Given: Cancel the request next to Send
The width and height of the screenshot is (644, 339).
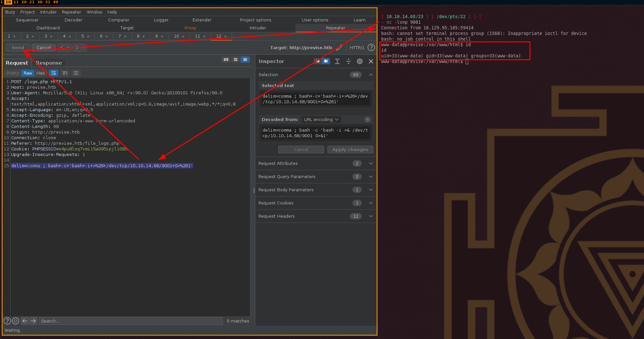Looking at the screenshot, I should click(44, 47).
